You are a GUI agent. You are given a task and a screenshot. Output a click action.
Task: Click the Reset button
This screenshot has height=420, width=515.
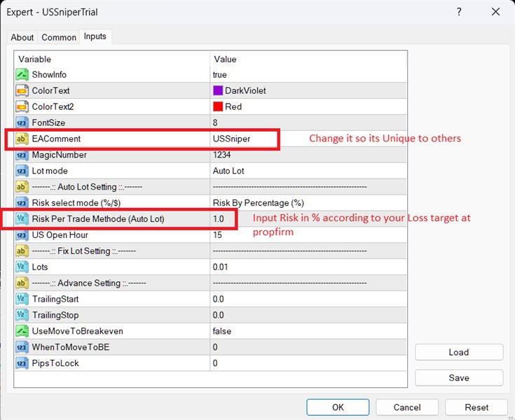(476, 407)
